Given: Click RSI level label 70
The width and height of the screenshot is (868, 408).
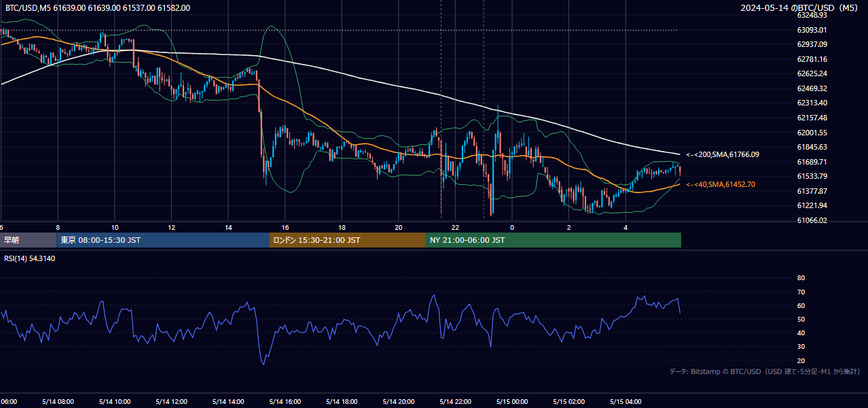Looking at the screenshot, I should coord(801,292).
